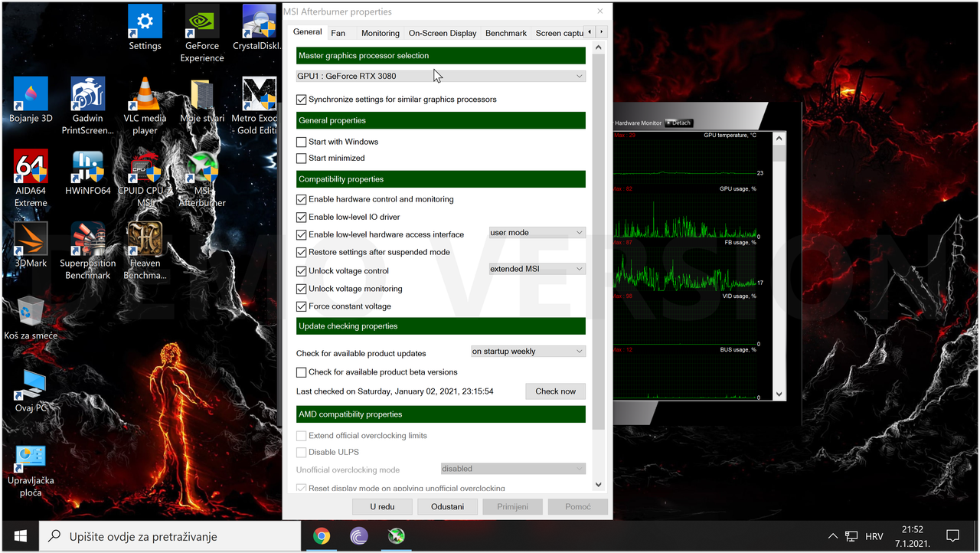The height and width of the screenshot is (553, 980).
Task: Switch to the Screen capture tab
Action: coord(560,33)
